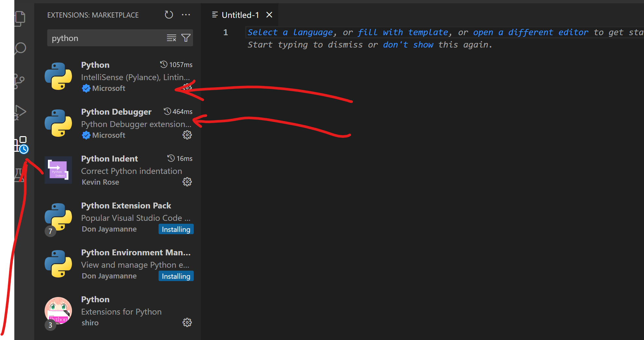The image size is (644, 340).
Task: Click Installing button for Python Extension Pack
Action: [x=176, y=229]
